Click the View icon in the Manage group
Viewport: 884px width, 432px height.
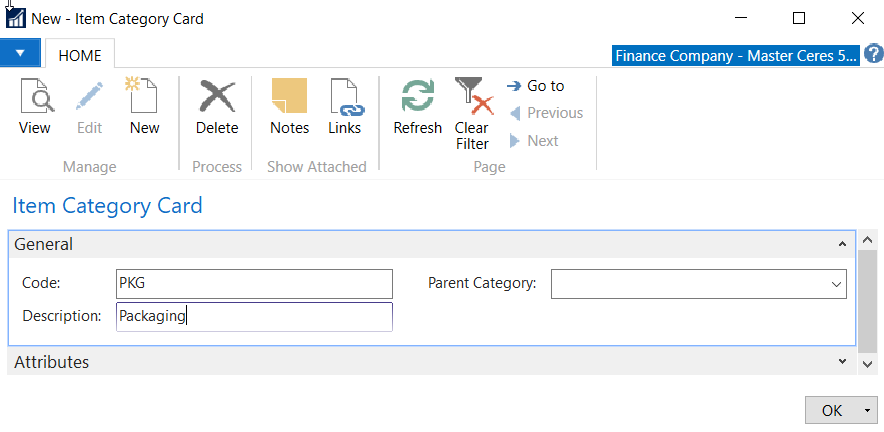tap(35, 99)
